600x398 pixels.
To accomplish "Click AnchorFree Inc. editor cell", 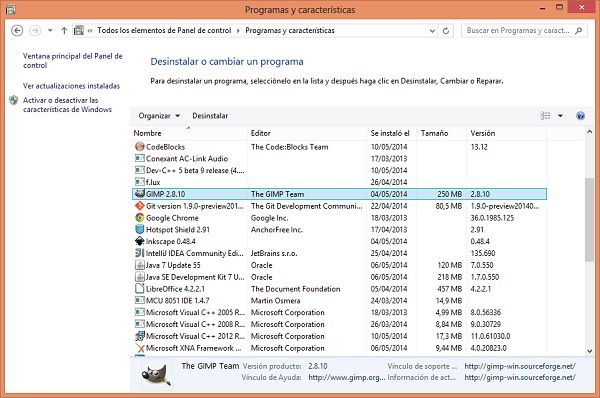I will pyautogui.click(x=277, y=230).
